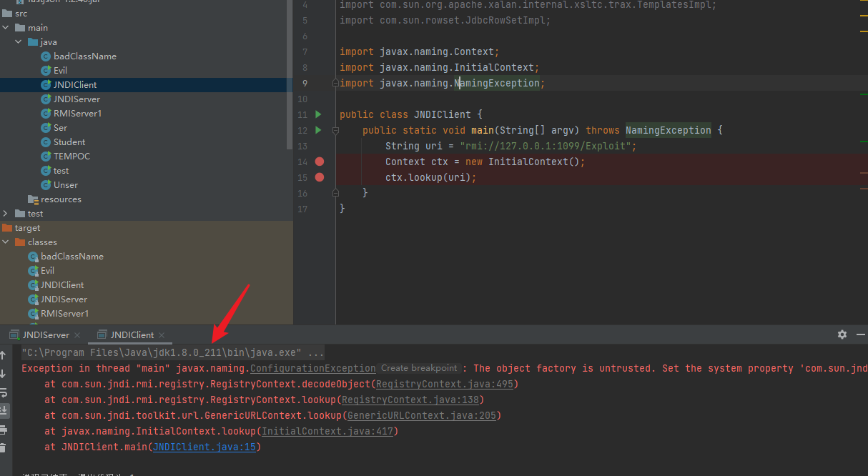Open the RMIServer1 class under java

(x=77, y=113)
